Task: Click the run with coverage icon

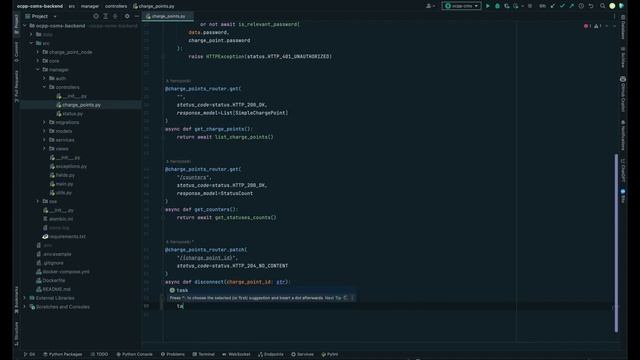Action: tap(507, 6)
